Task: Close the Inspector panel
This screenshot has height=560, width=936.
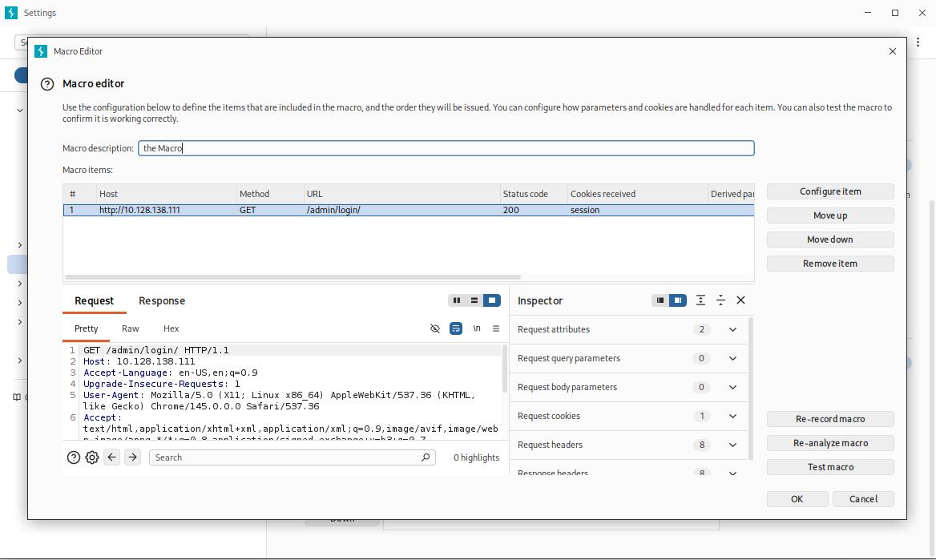Action: tap(740, 300)
